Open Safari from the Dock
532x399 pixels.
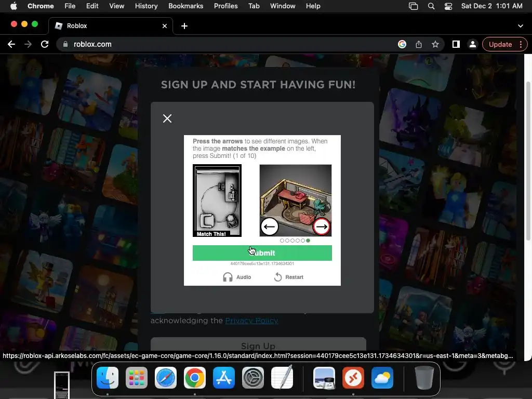pyautogui.click(x=166, y=378)
